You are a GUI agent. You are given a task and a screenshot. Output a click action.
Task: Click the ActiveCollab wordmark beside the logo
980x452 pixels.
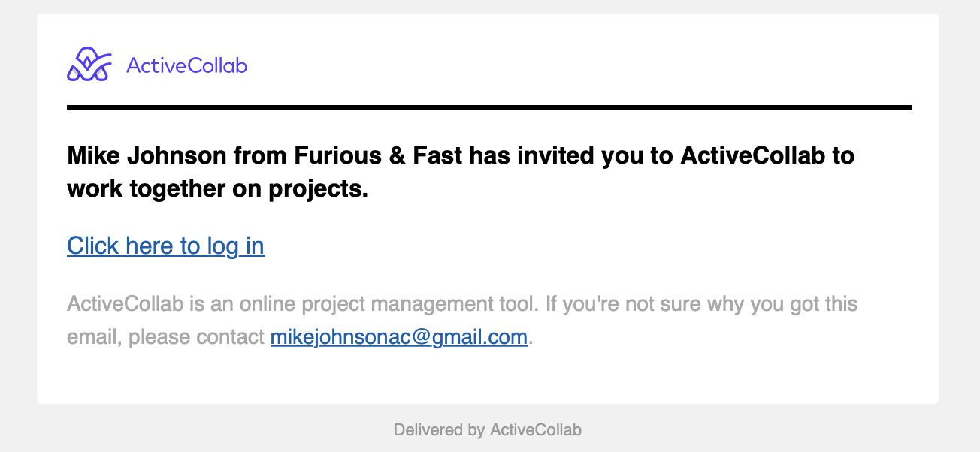(x=186, y=65)
